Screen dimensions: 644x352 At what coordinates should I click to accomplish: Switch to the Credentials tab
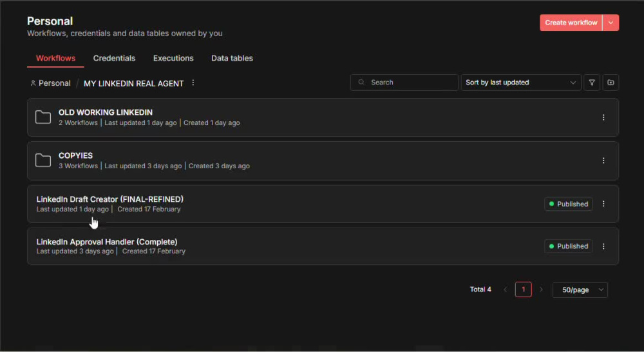pos(114,59)
